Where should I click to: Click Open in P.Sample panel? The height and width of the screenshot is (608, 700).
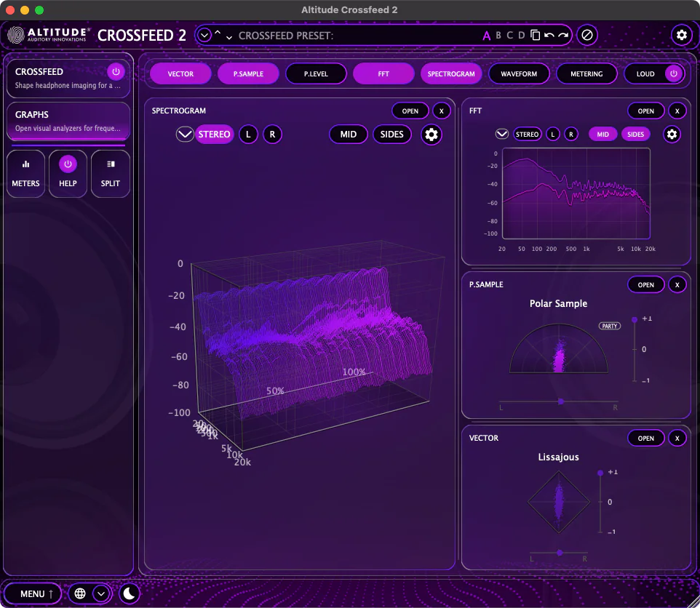click(646, 284)
